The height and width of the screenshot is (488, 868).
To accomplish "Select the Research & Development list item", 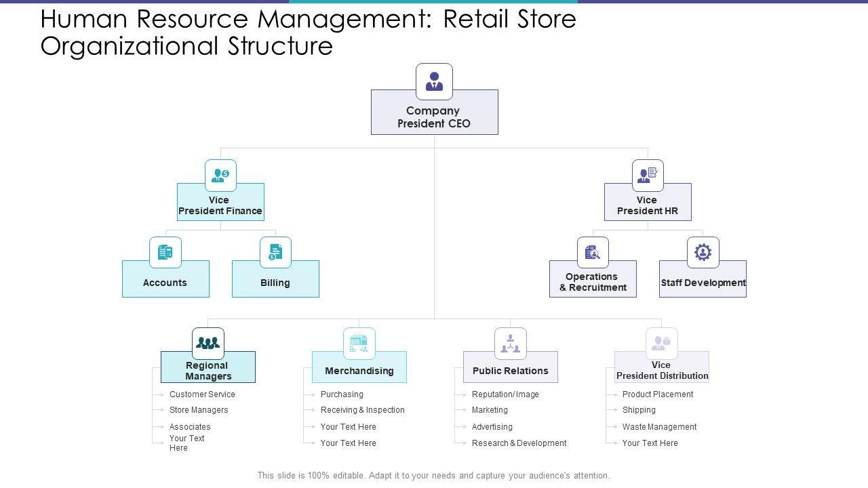I will point(519,443).
